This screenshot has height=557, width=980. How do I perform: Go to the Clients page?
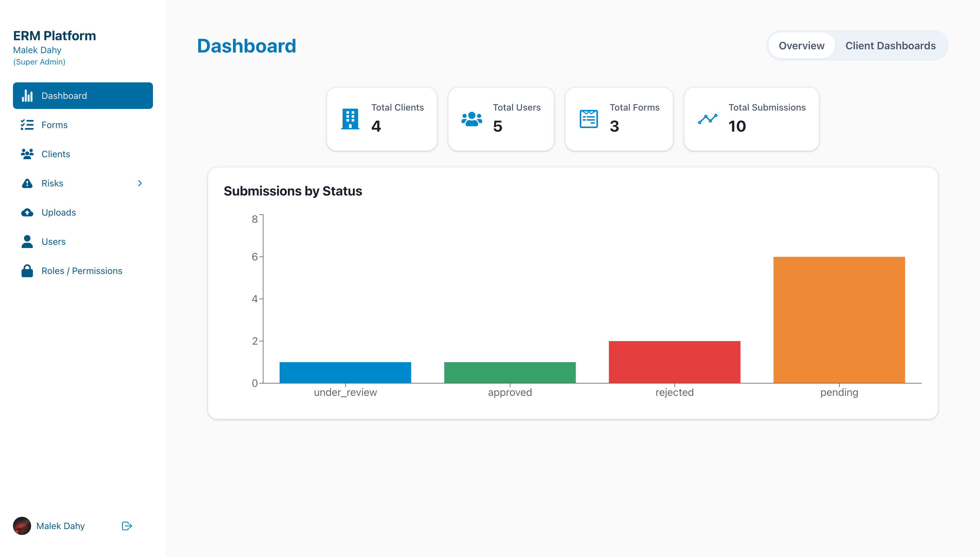coord(83,154)
